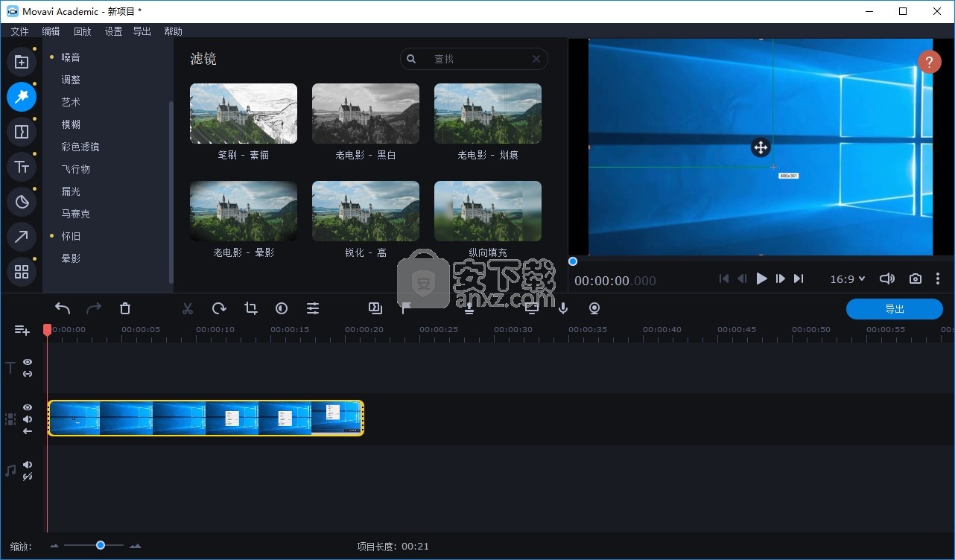
Task: Open the 帮助 menu
Action: [173, 31]
